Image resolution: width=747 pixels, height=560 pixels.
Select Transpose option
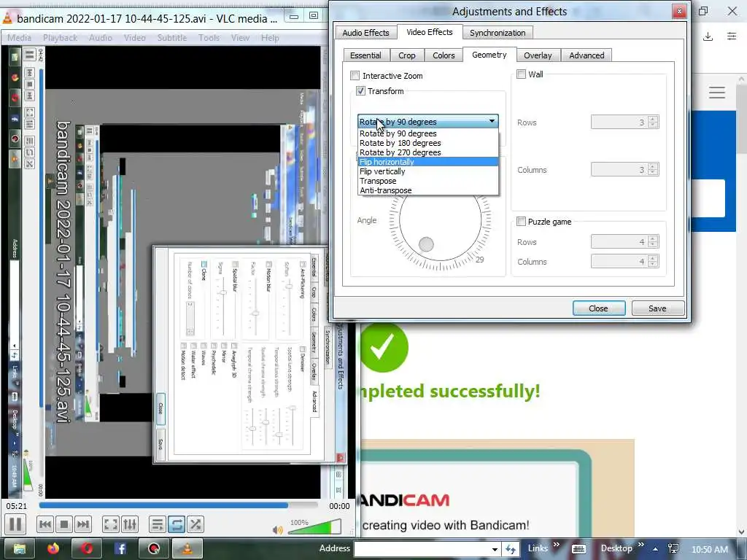click(x=428, y=181)
